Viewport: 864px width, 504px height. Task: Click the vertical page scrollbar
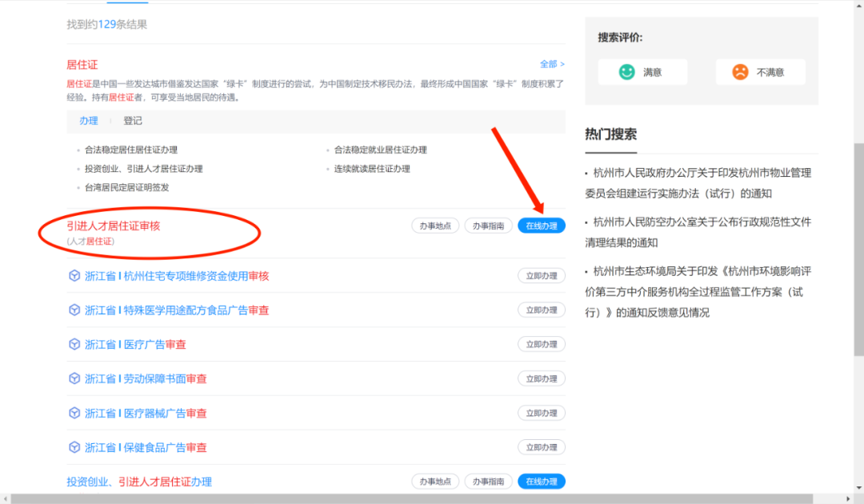[858, 240]
